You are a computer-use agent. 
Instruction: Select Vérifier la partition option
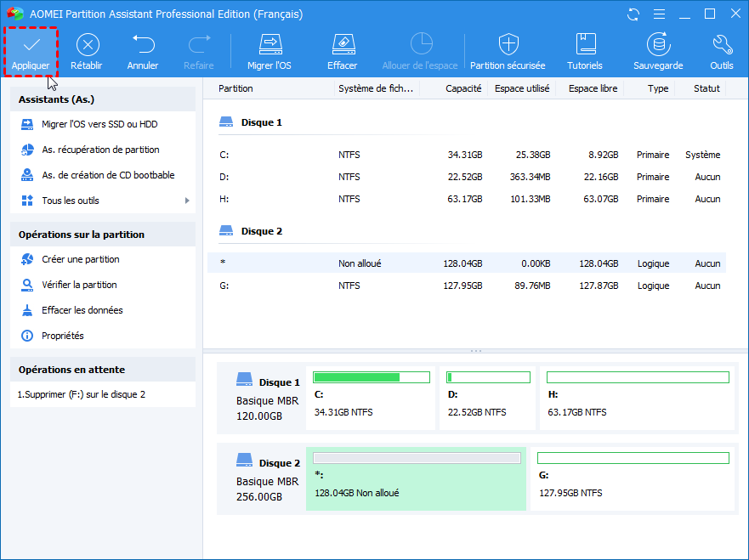79,285
